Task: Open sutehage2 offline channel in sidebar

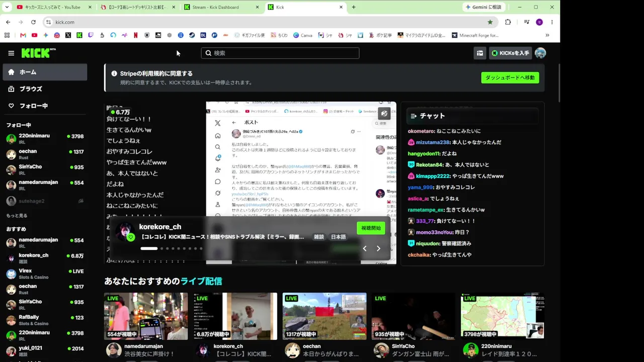Action: [x=45, y=201]
